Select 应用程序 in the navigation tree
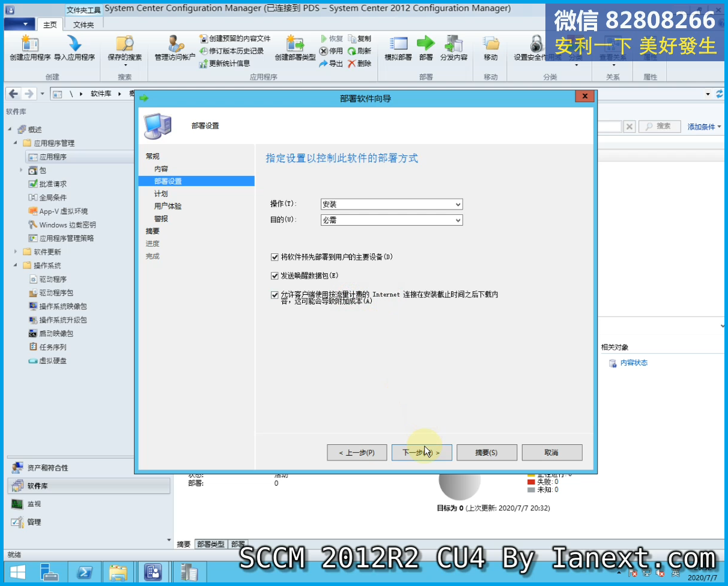Image resolution: width=728 pixels, height=586 pixels. pos(53,157)
